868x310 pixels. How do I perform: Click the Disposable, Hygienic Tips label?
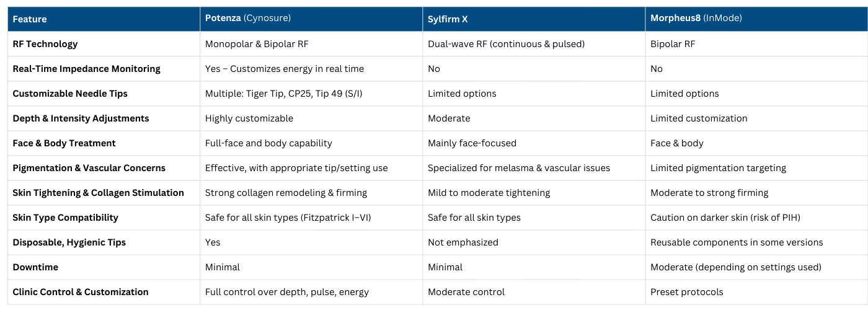point(69,242)
